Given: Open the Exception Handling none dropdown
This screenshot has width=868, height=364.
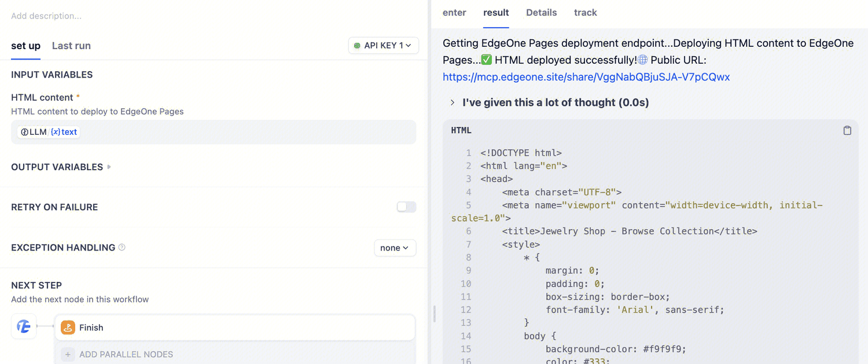Looking at the screenshot, I should tap(395, 248).
